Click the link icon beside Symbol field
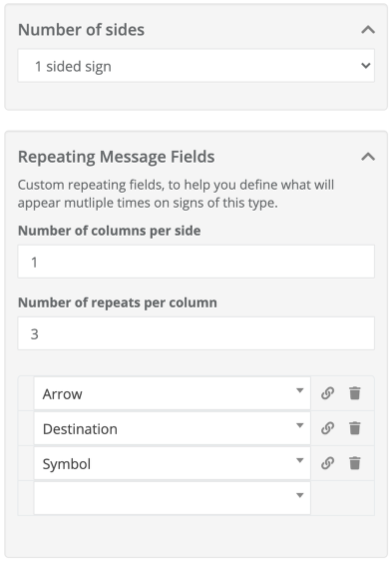392x563 pixels. tap(327, 463)
